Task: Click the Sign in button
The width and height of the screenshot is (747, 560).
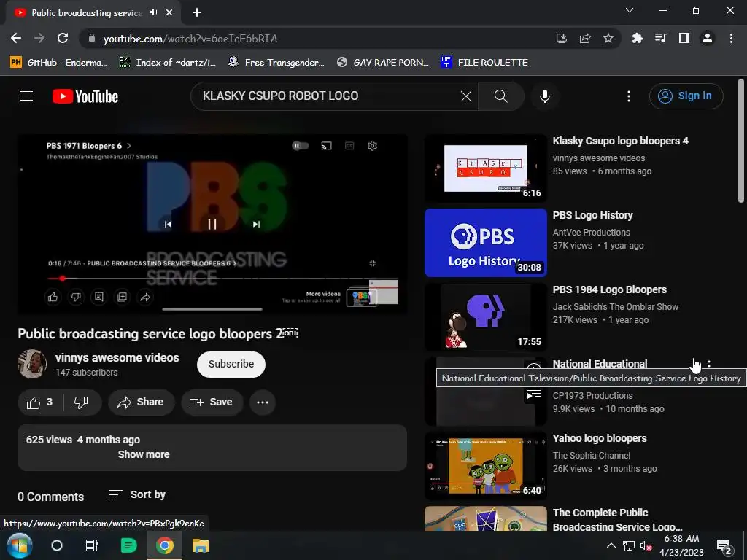Action: click(x=686, y=96)
